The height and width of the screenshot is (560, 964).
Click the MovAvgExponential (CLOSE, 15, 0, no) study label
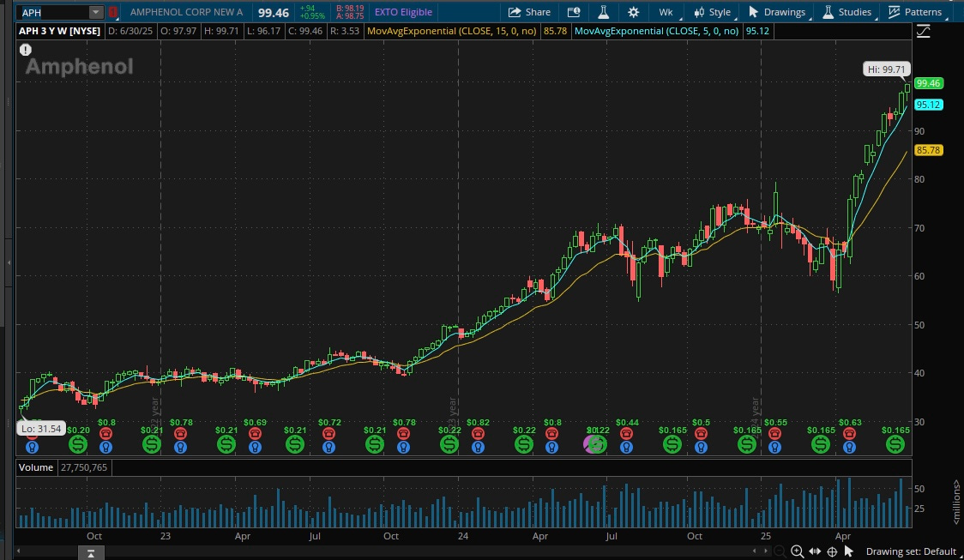[451, 31]
